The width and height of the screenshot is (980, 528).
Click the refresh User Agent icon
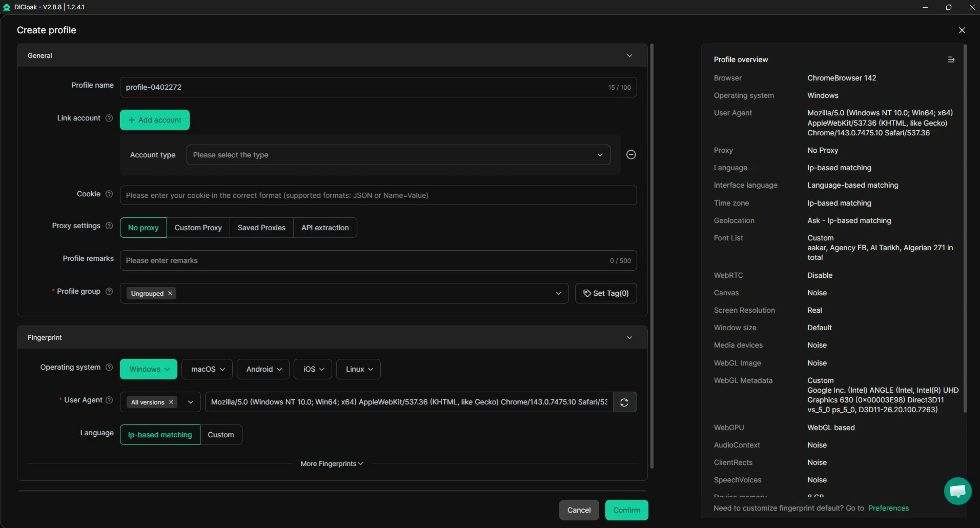pos(624,402)
